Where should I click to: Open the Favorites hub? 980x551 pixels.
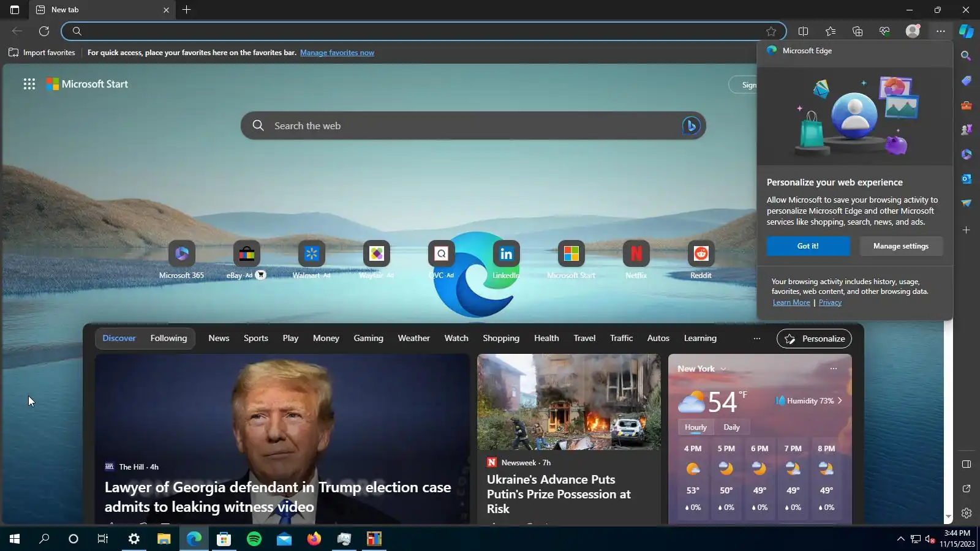click(831, 31)
